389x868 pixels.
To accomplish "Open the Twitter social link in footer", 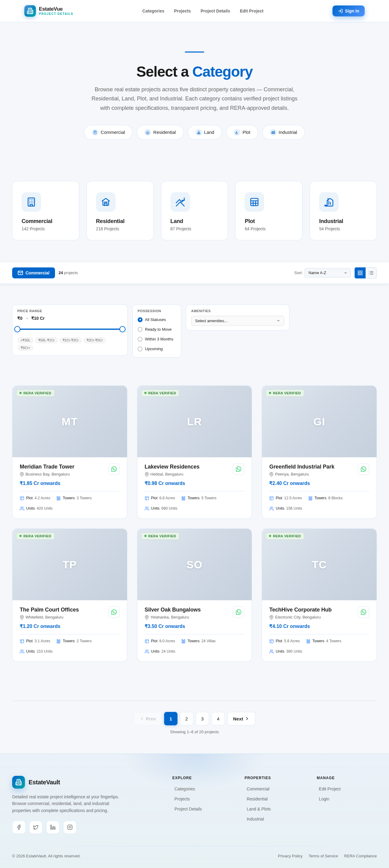I will pyautogui.click(x=36, y=827).
